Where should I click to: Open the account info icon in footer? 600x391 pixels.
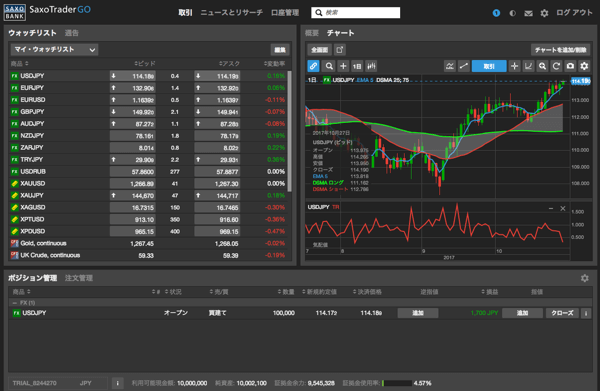[x=117, y=383]
